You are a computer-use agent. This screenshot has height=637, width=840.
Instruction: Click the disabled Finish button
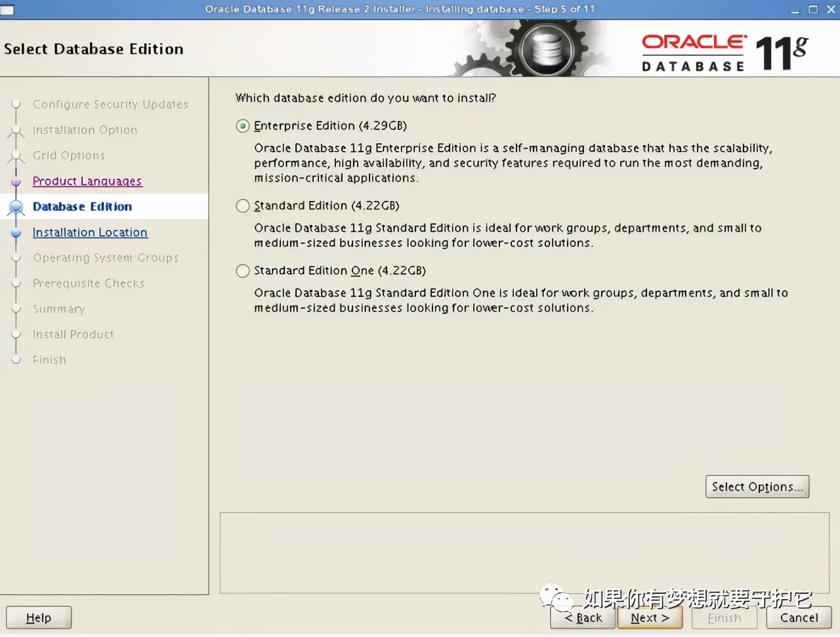click(724, 618)
